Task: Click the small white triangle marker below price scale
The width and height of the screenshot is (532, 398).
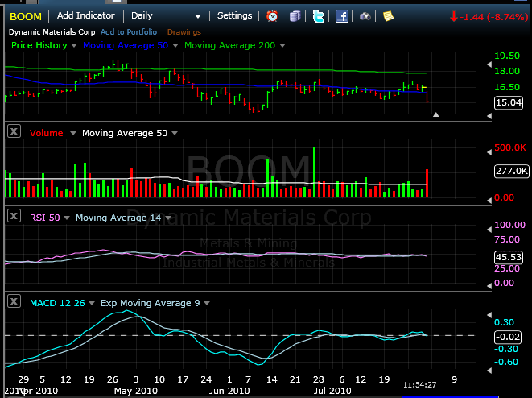Action: [x=436, y=114]
